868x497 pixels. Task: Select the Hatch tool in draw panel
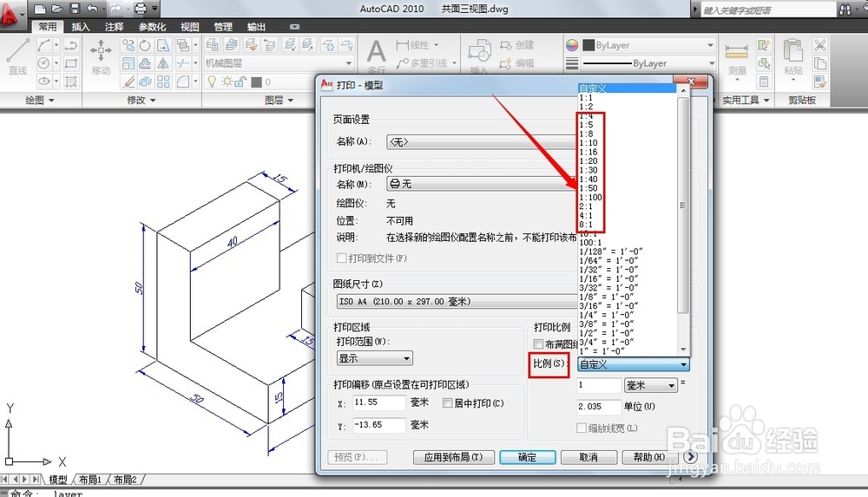point(71,82)
